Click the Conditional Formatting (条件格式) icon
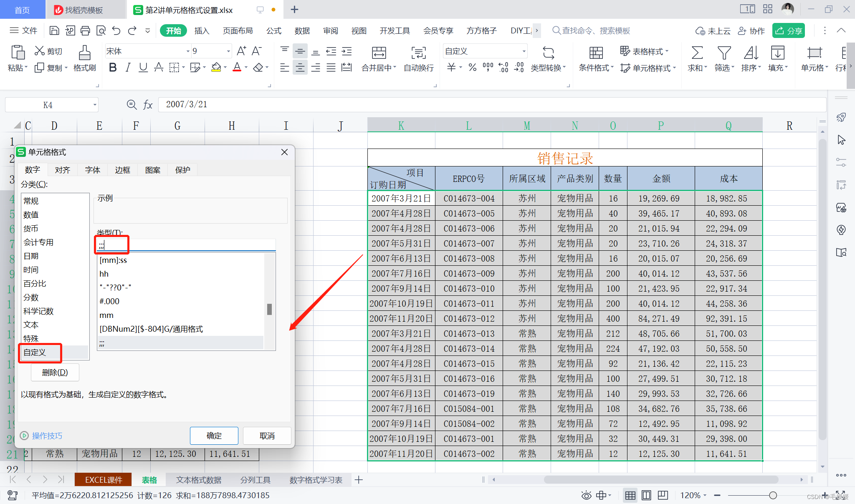855x504 pixels. [x=596, y=53]
